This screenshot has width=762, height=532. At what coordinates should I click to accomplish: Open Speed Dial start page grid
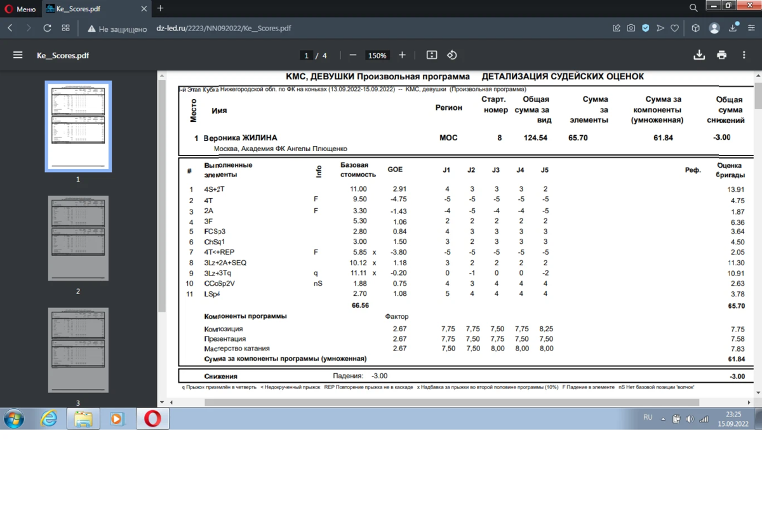click(x=65, y=28)
